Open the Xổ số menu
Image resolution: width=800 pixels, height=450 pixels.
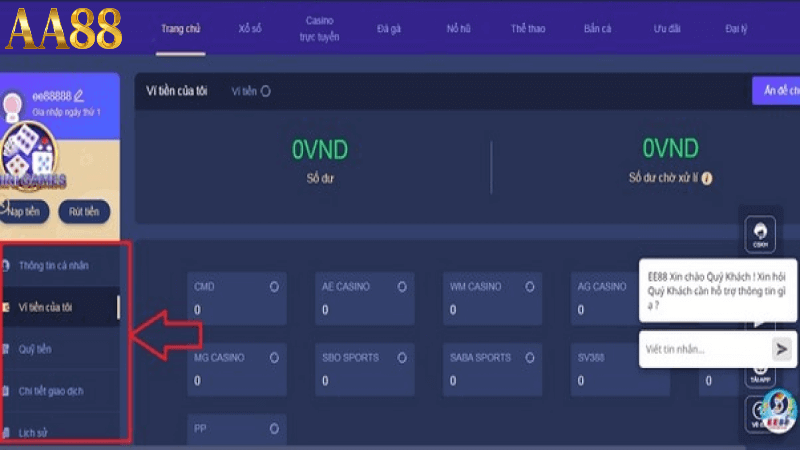250,29
